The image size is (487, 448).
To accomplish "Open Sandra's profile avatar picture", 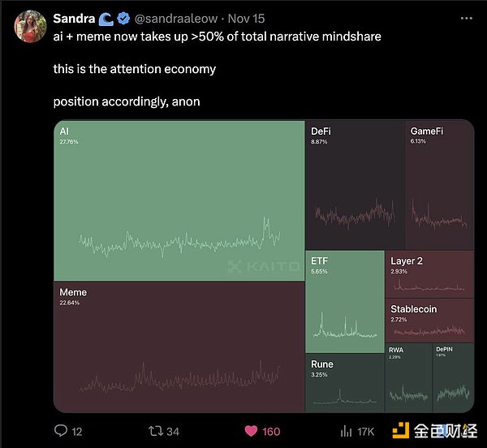I will (x=30, y=26).
